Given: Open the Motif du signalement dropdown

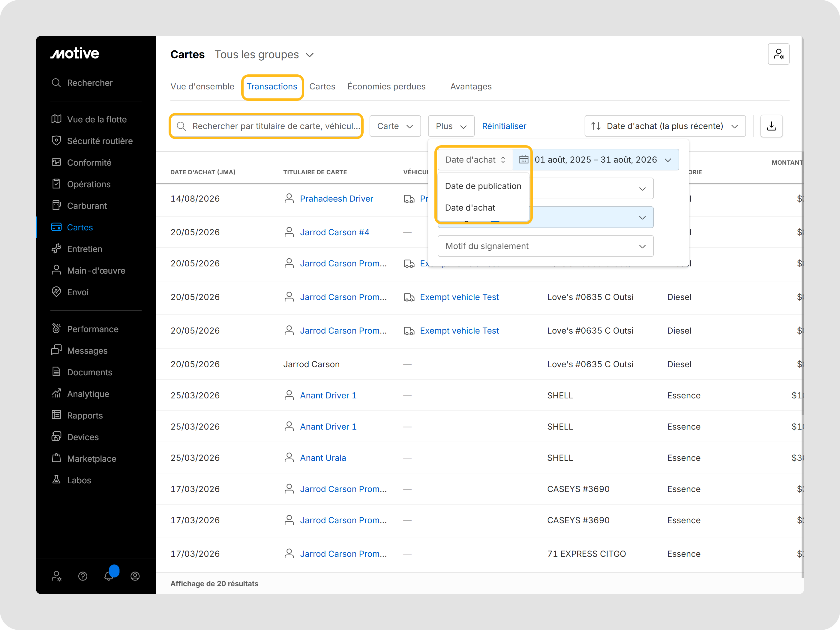Looking at the screenshot, I should [545, 246].
